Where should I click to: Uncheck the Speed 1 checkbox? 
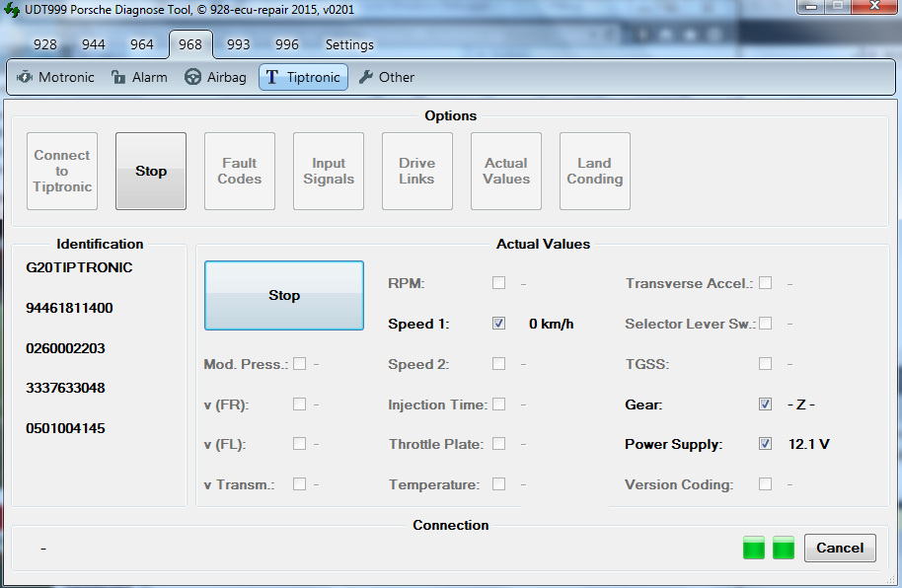pyautogui.click(x=499, y=324)
